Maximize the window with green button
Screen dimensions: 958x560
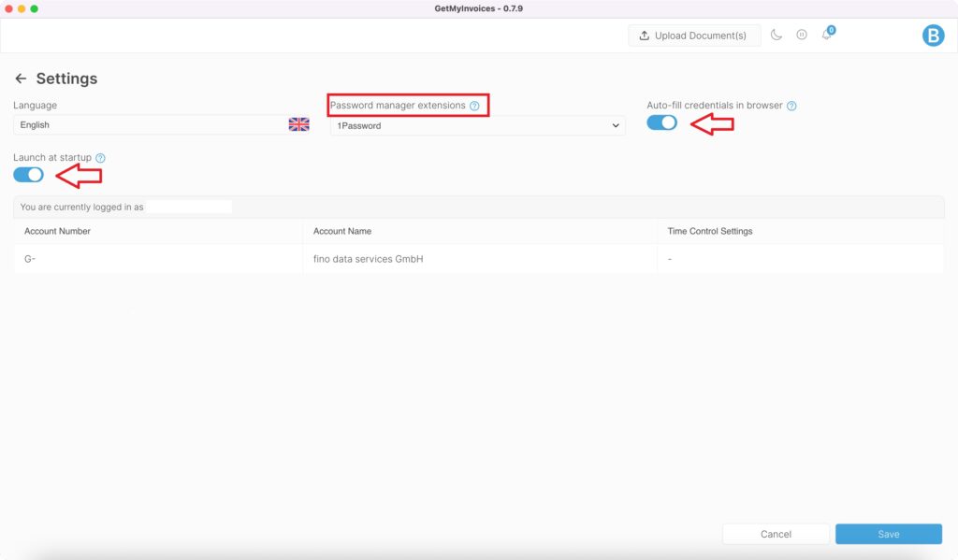[35, 8]
